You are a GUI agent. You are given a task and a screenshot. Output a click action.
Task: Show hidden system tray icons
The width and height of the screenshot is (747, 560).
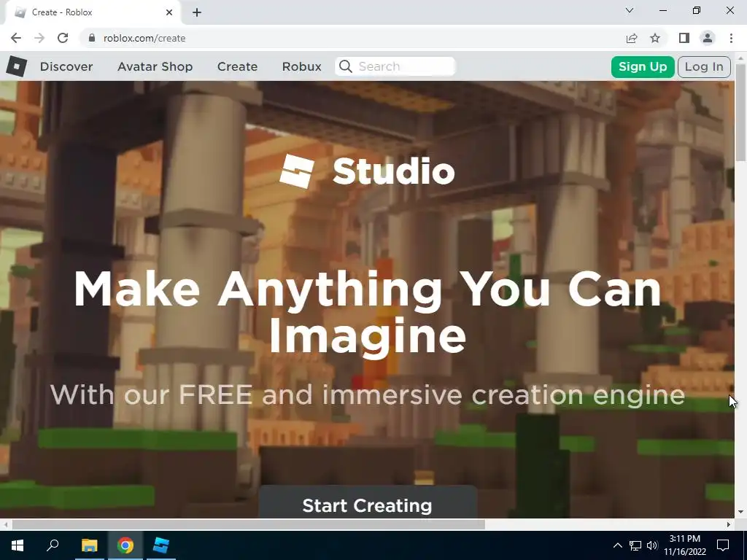click(x=617, y=545)
